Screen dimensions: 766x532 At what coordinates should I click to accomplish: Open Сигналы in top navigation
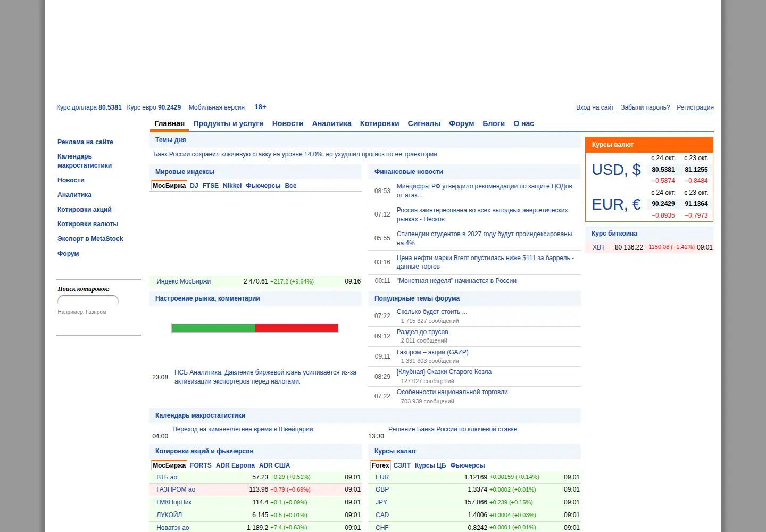point(424,123)
